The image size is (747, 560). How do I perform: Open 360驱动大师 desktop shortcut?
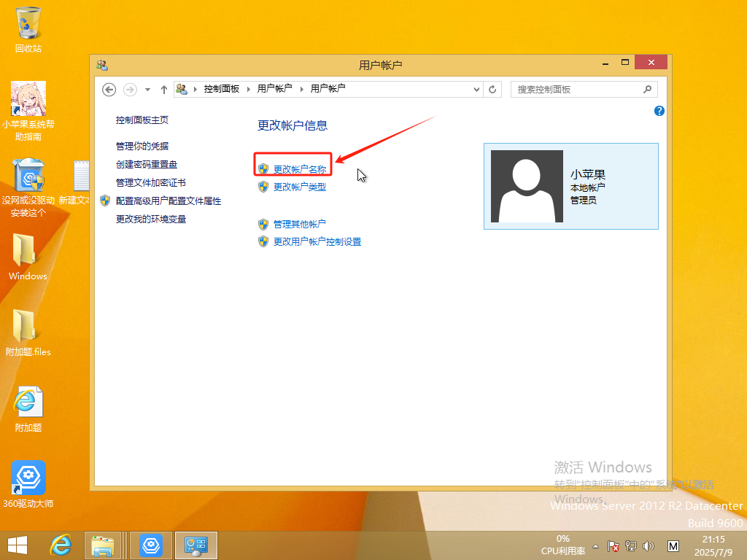pyautogui.click(x=28, y=484)
